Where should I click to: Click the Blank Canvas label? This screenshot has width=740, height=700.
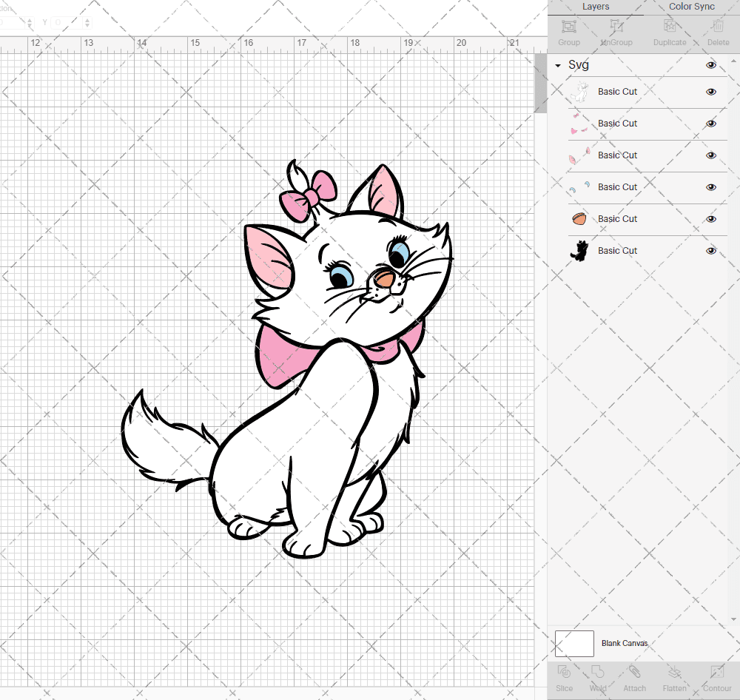(625, 643)
